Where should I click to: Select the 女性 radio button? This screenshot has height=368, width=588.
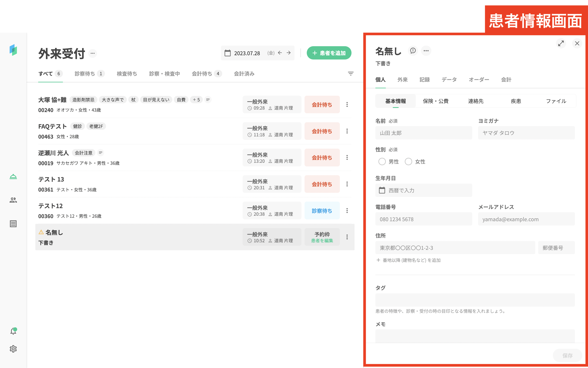coord(408,162)
